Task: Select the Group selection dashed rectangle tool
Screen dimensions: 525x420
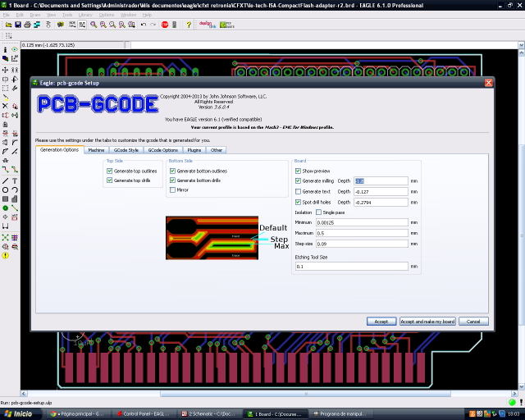Action: (x=5, y=88)
